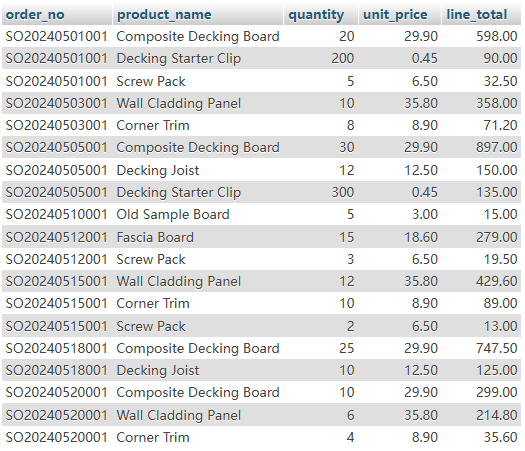
Task: Select the unit price 3.00 cell
Action: [x=425, y=214]
